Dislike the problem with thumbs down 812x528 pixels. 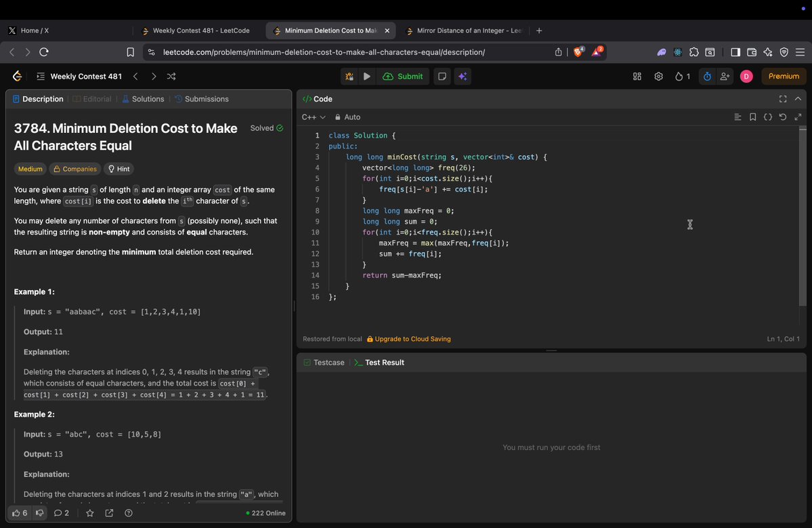pos(39,513)
